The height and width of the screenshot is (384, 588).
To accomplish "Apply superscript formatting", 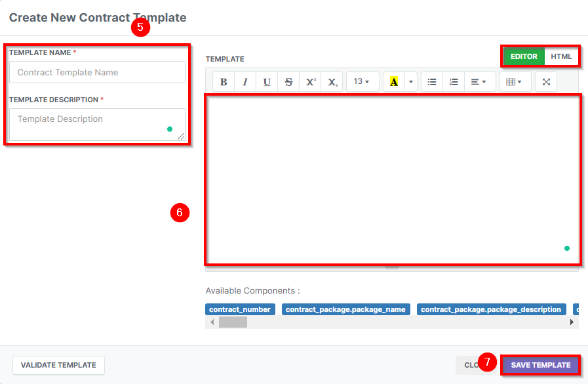I will tap(311, 82).
